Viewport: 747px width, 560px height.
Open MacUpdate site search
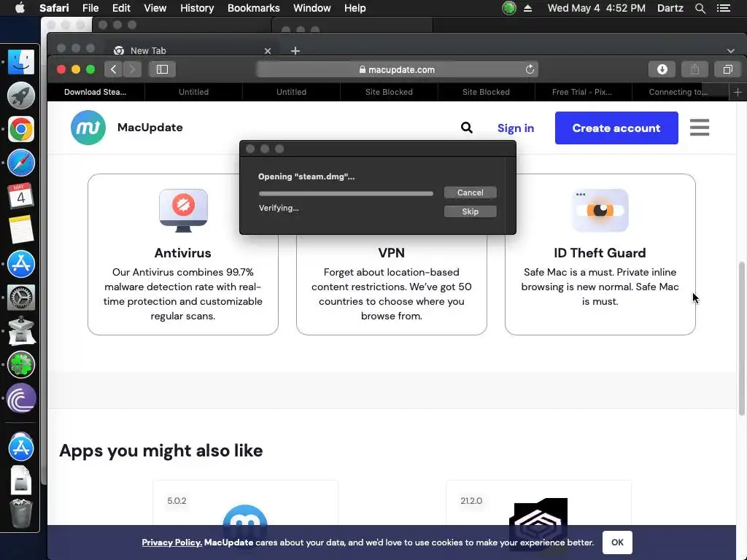point(467,128)
